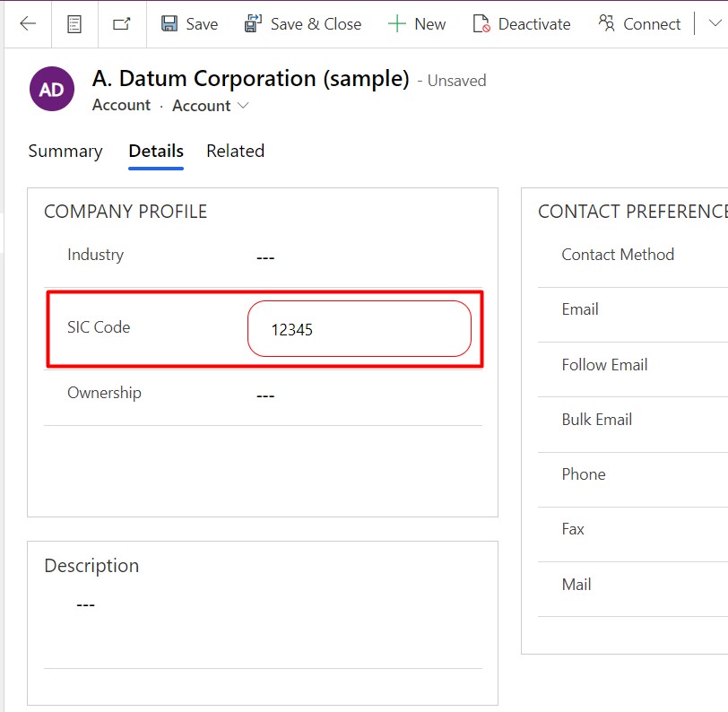The image size is (728, 712).
Task: Click the pop-out window icon
Action: tap(122, 24)
